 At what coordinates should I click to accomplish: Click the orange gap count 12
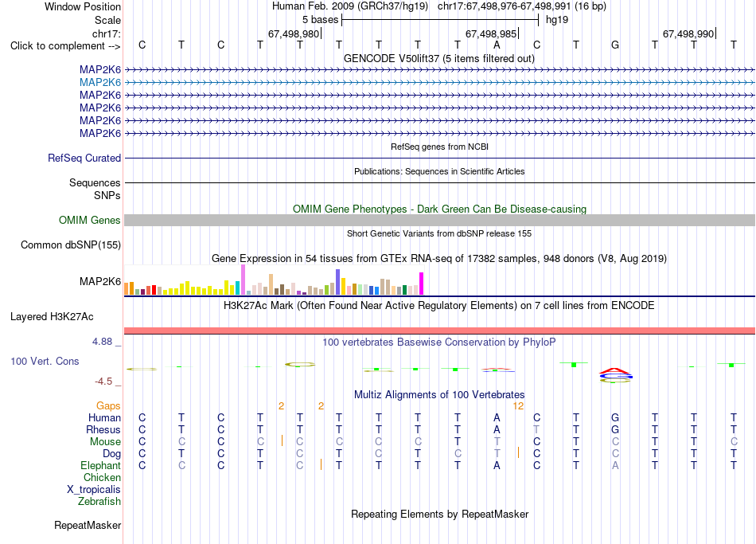(518, 406)
